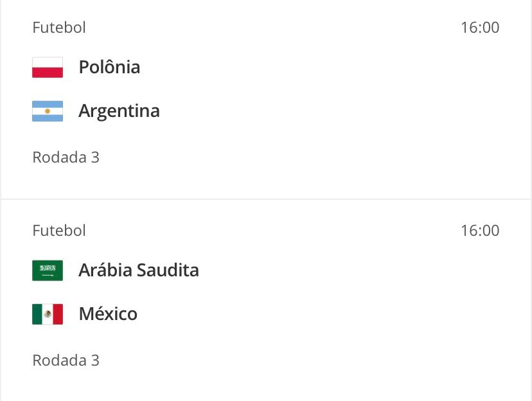This screenshot has width=532, height=401.
Task: Click the 16:00 time of Arábia Saudita–México match
Action: pyautogui.click(x=480, y=231)
